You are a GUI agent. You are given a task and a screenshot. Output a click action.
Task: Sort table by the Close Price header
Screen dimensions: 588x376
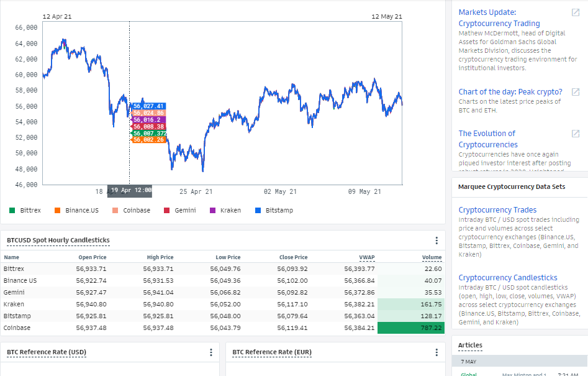coord(293,257)
